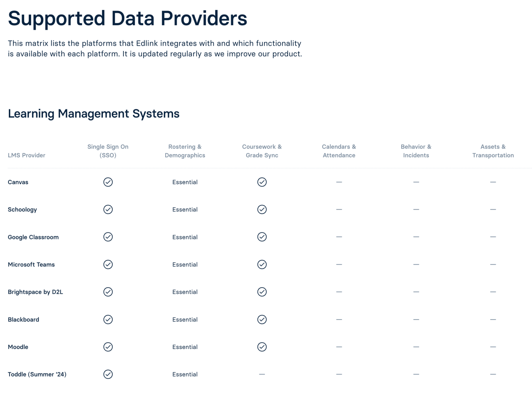The image size is (532, 400).
Task: Click the Schoology Coursework & Grade Sync checkmark
Action: (x=262, y=209)
